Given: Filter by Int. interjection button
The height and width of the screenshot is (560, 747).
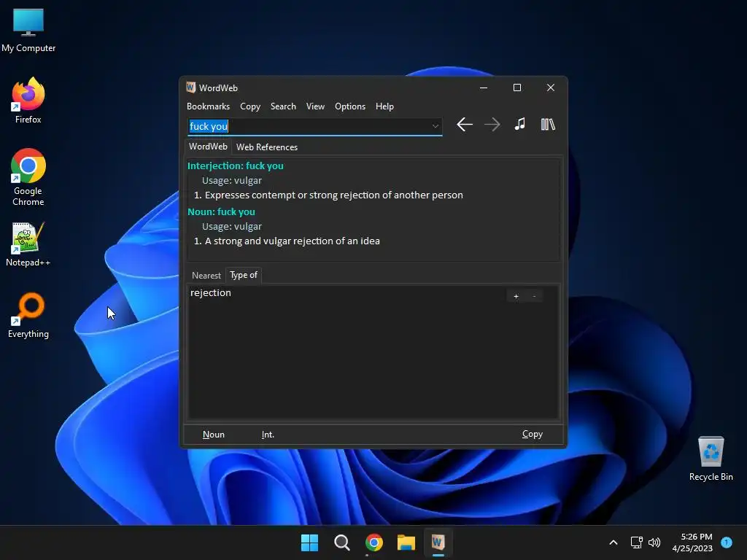Looking at the screenshot, I should (x=268, y=435).
